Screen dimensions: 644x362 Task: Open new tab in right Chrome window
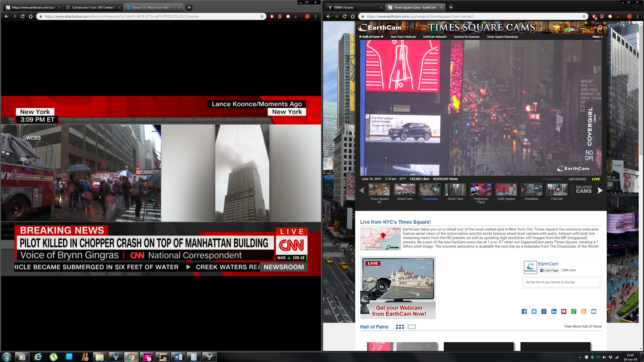451,8
